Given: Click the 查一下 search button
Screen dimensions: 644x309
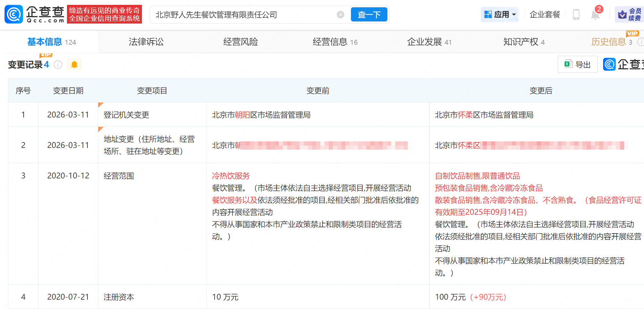Looking at the screenshot, I should [369, 15].
